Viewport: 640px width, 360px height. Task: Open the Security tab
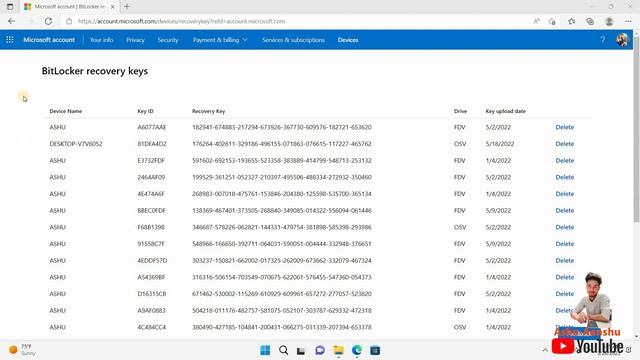point(168,40)
